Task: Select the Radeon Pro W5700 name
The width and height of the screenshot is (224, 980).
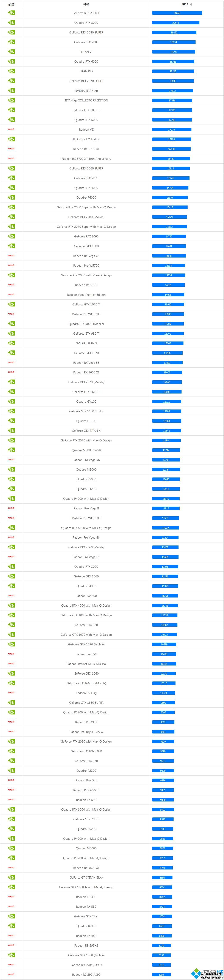Action: (86, 266)
